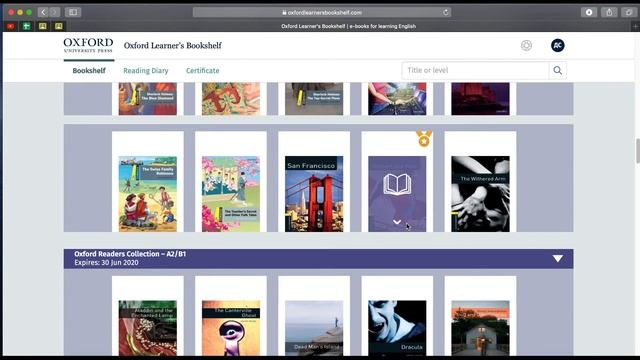Open The Canterville Ghost book
This screenshot has height=360, width=640.
click(231, 328)
